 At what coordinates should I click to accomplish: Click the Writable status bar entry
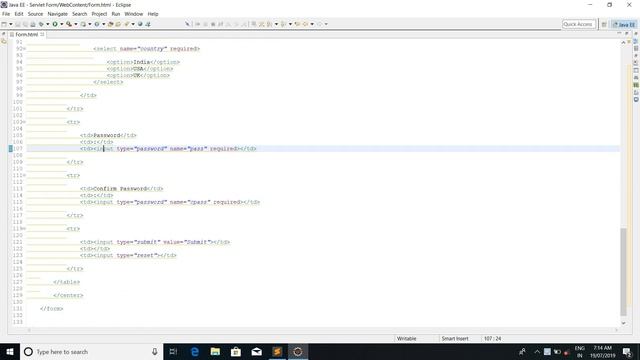tap(407, 338)
